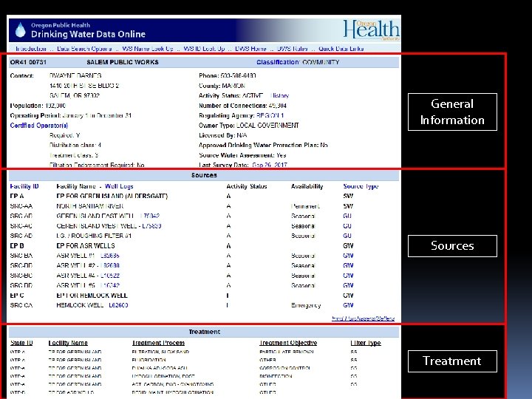Image resolution: width=532 pixels, height=399 pixels.
Task: Click the Filter Type column header
Action: pyautogui.click(x=366, y=343)
